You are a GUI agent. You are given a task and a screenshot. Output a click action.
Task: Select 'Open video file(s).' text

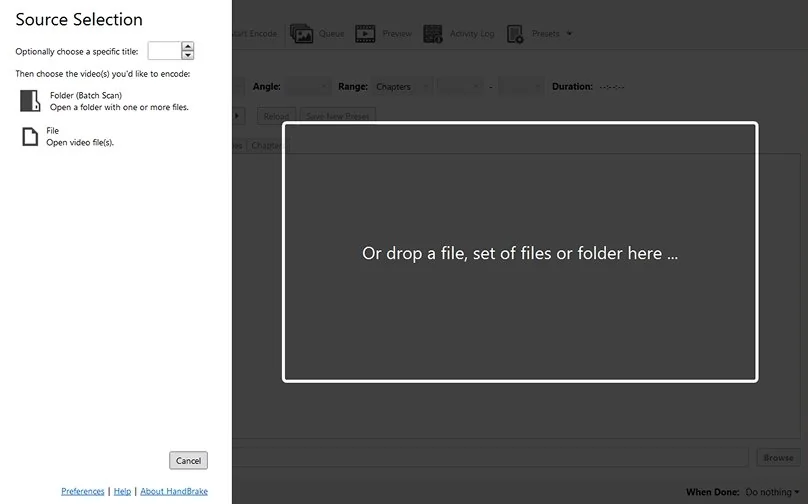click(80, 143)
